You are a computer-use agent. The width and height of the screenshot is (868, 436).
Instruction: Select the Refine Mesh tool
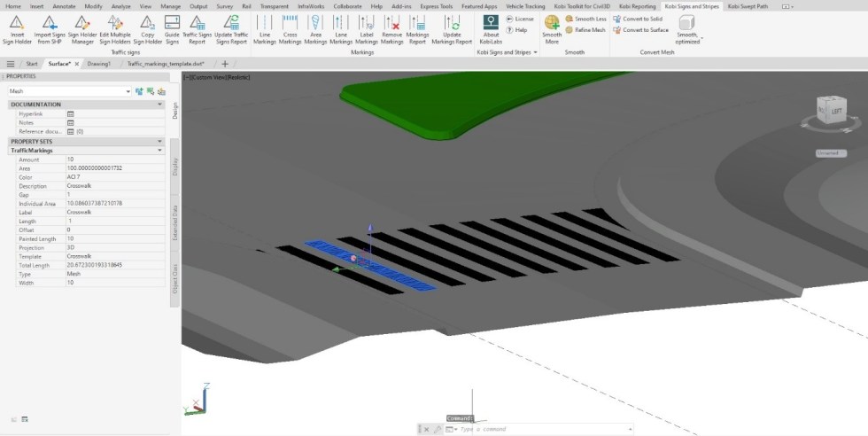pos(585,30)
